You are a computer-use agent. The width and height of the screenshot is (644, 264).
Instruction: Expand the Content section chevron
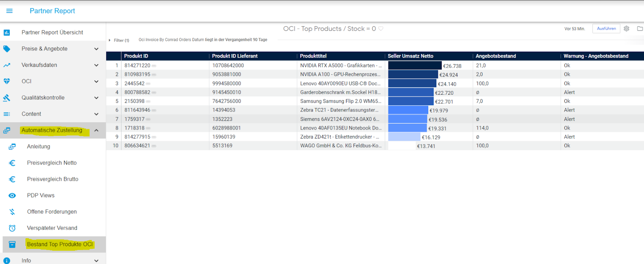(96, 114)
